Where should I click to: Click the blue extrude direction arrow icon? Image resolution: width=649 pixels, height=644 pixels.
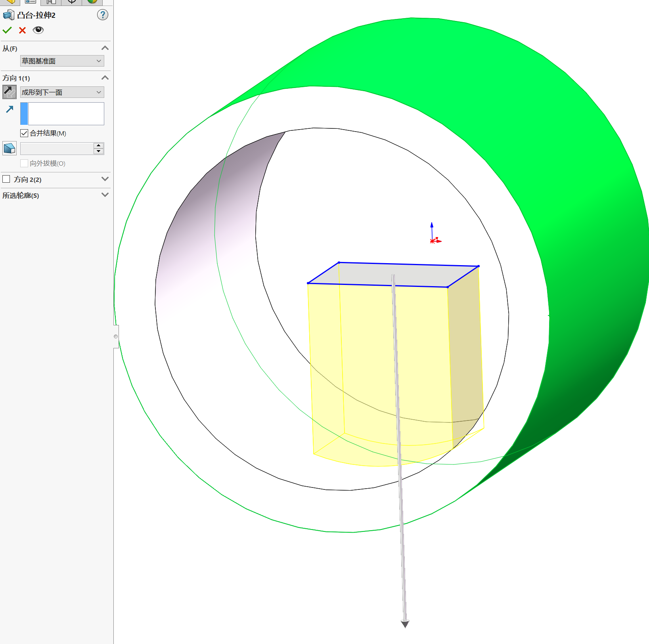click(10, 109)
